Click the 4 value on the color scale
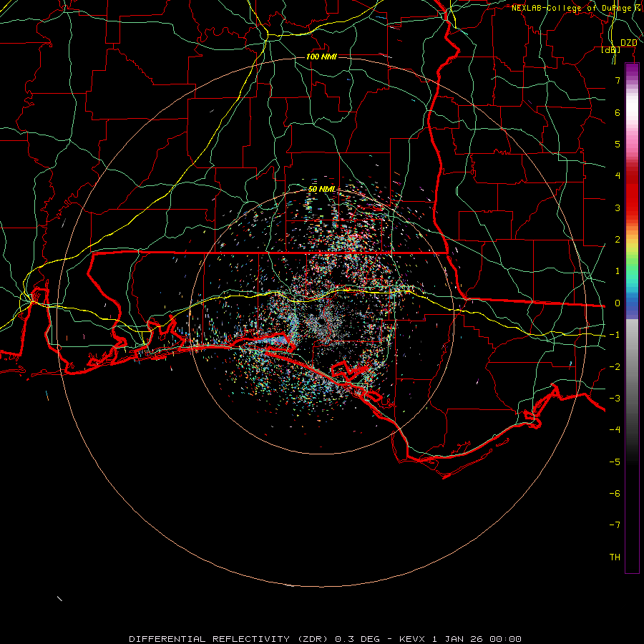Image resolution: width=644 pixels, height=644 pixels. [618, 176]
